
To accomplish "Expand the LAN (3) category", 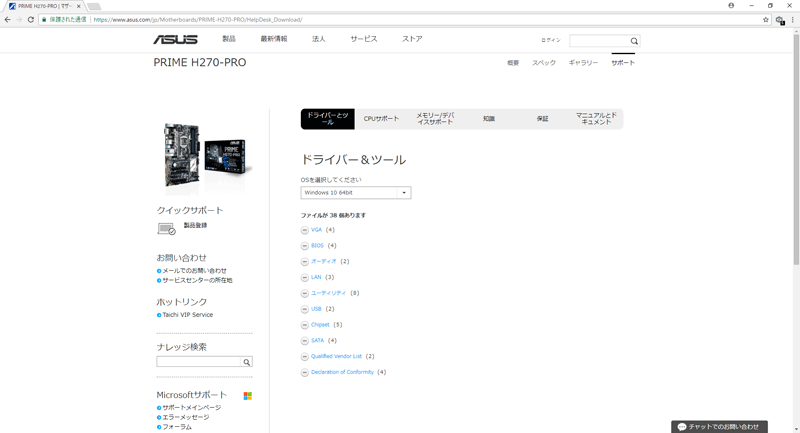I will 305,277.
